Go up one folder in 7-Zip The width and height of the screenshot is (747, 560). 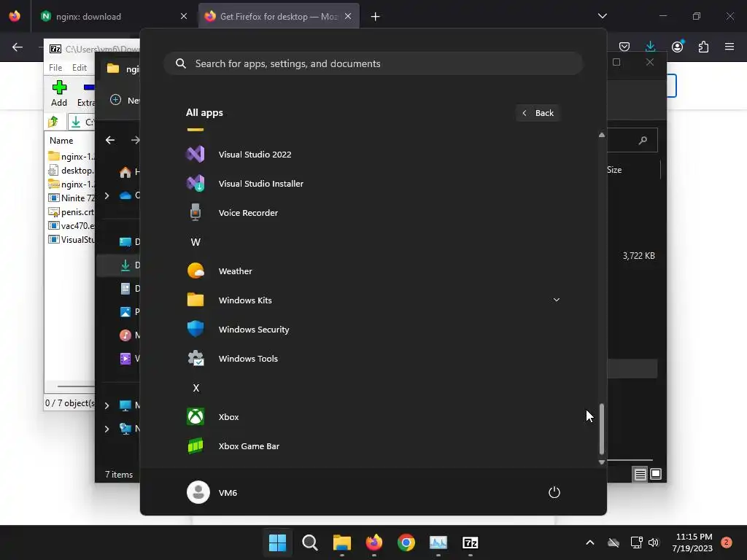point(53,122)
